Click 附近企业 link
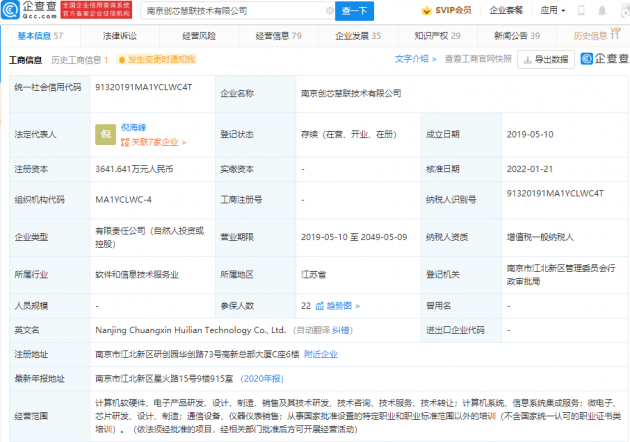Screen dimensions: 630x442 pos(321,354)
